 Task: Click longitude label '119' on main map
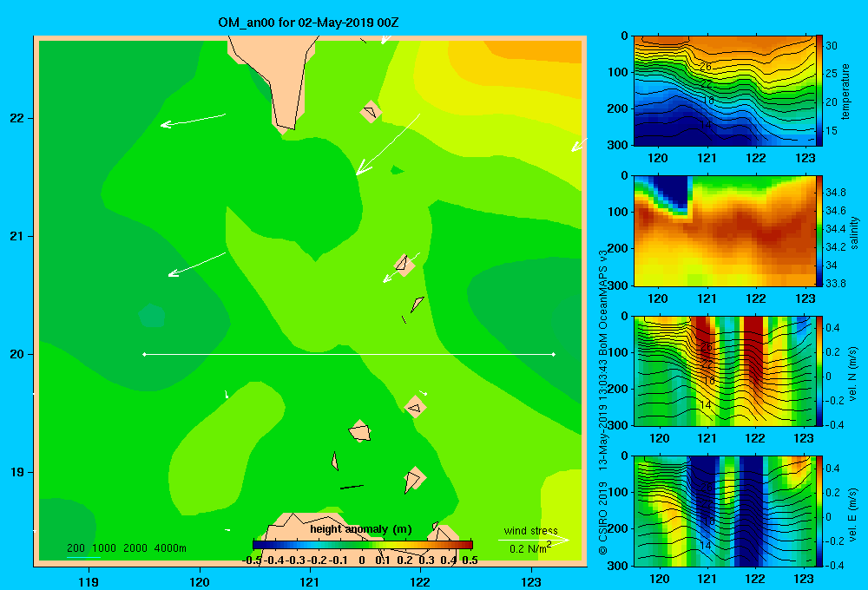tap(89, 581)
